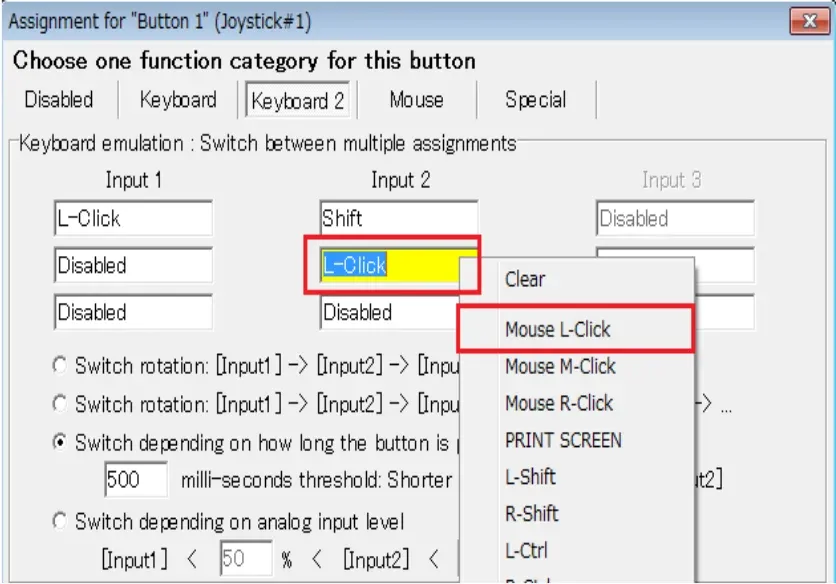836x584 pixels.
Task: Select Switch depending on how long button radio
Action: [60, 443]
